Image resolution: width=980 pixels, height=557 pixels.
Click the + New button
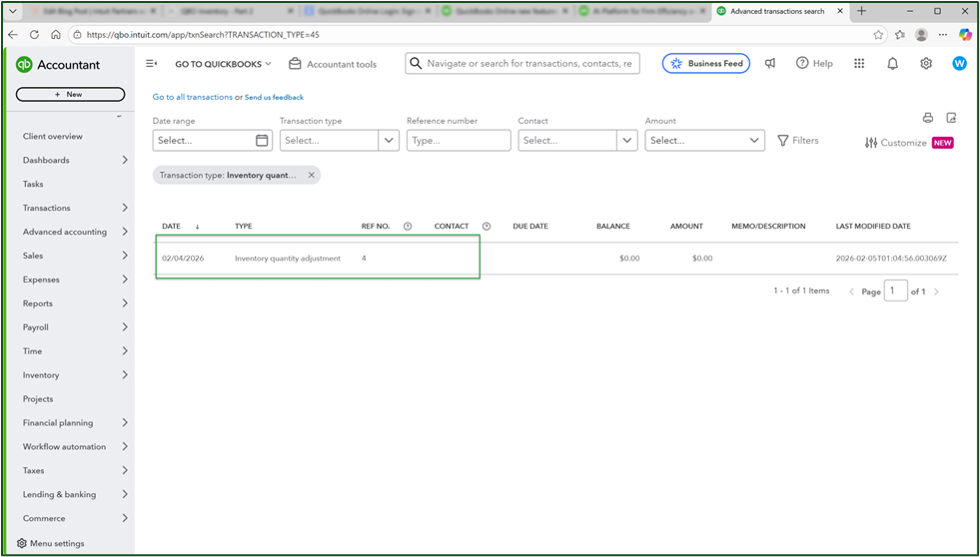pos(70,94)
